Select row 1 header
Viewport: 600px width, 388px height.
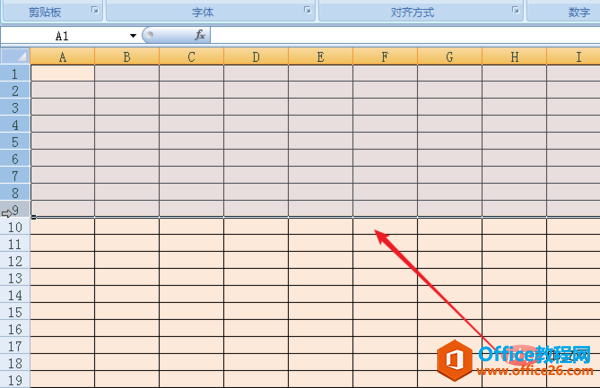click(15, 73)
